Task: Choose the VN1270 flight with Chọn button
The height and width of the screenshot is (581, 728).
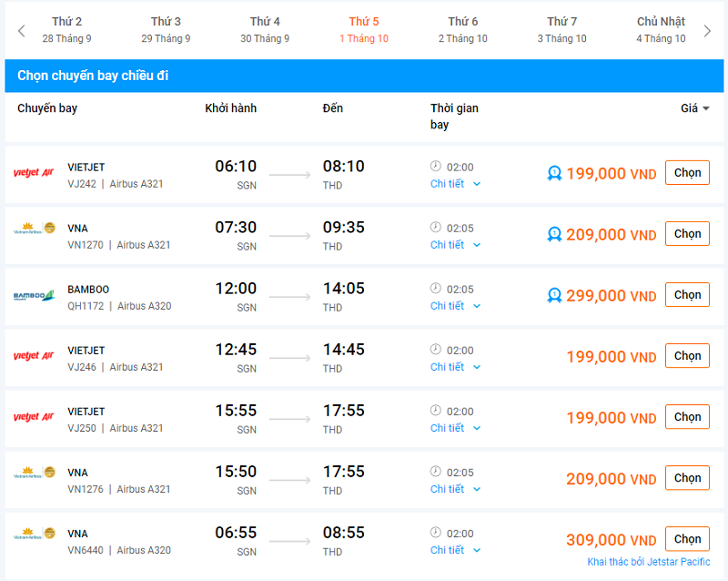Action: tap(687, 234)
